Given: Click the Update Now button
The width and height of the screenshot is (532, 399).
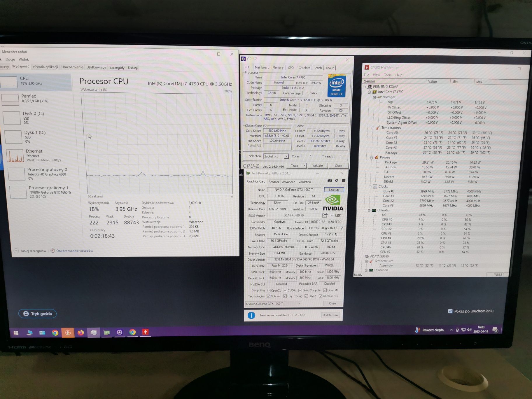Looking at the screenshot, I should 330,315.
